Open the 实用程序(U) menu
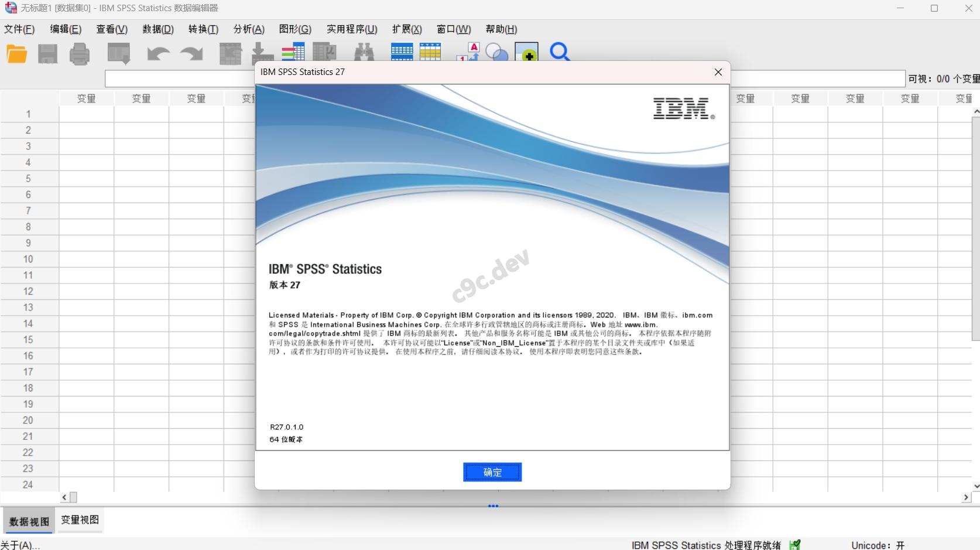The width and height of the screenshot is (980, 550). pos(352,29)
